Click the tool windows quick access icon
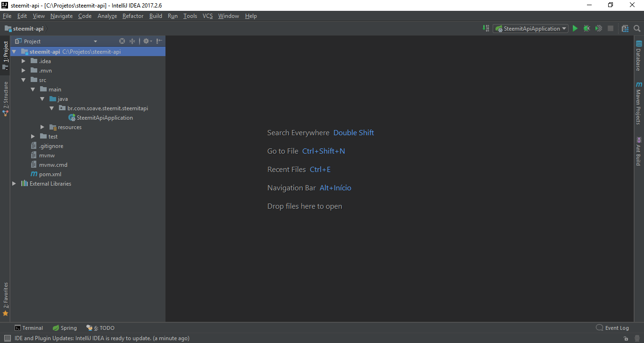The width and height of the screenshot is (644, 343). coord(7,338)
